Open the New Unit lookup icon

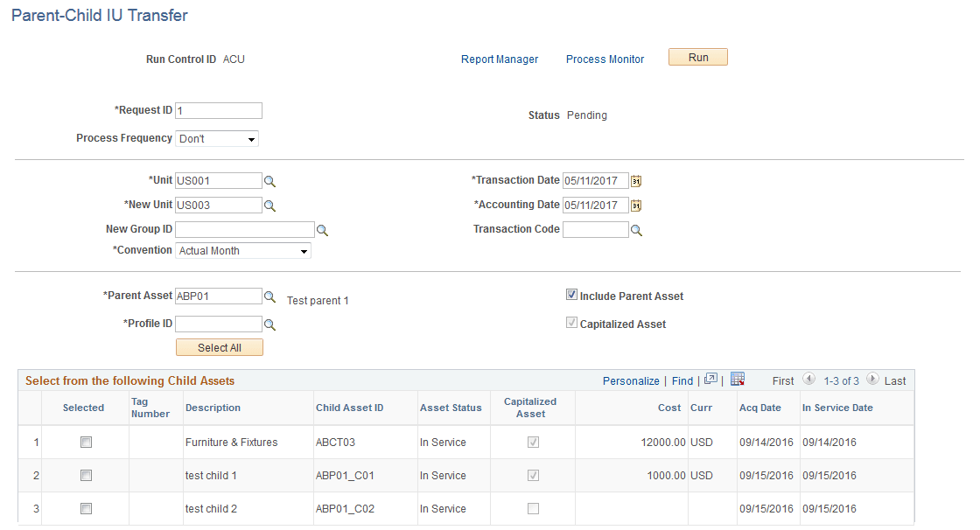(269, 205)
